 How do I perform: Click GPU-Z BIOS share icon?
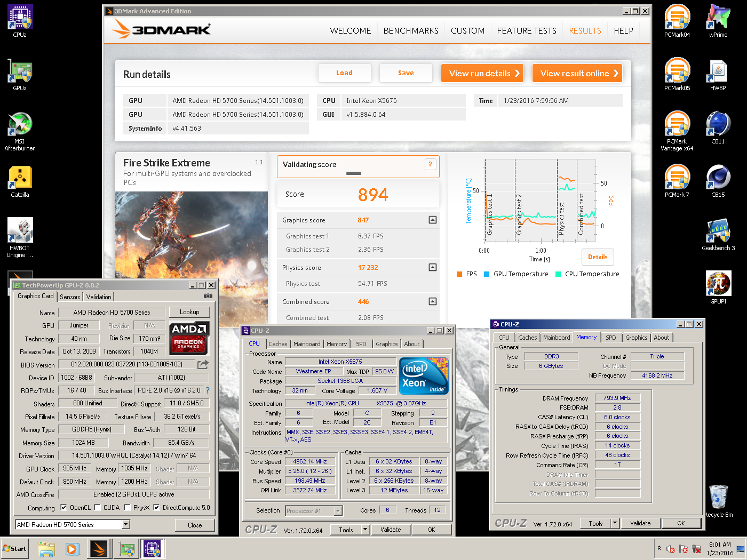[x=203, y=364]
